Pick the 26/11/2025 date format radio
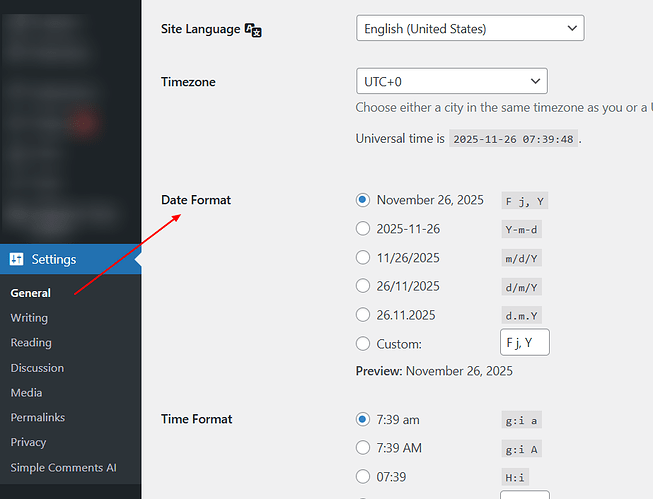This screenshot has width=653, height=499. 363,286
